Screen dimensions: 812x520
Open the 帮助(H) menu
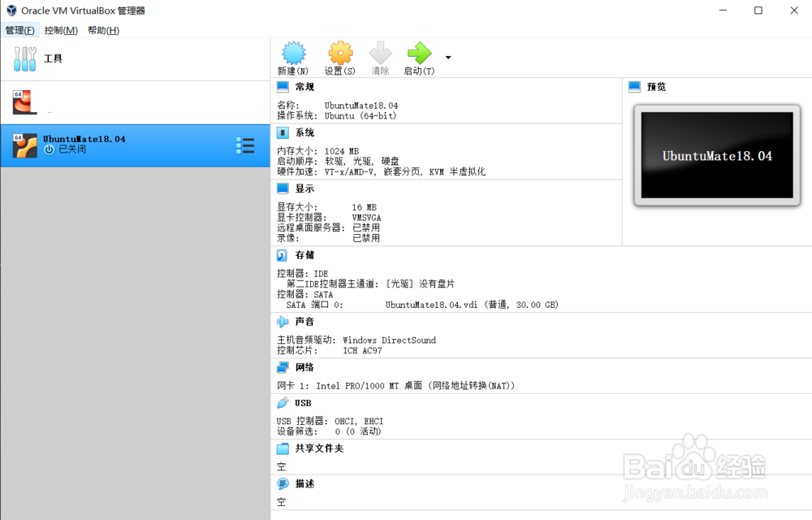[104, 30]
